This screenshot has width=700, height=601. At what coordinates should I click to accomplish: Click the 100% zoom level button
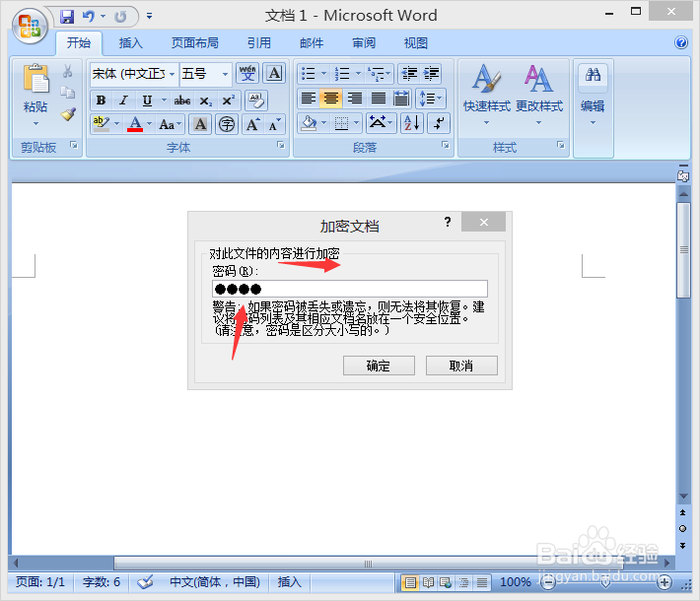(516, 582)
